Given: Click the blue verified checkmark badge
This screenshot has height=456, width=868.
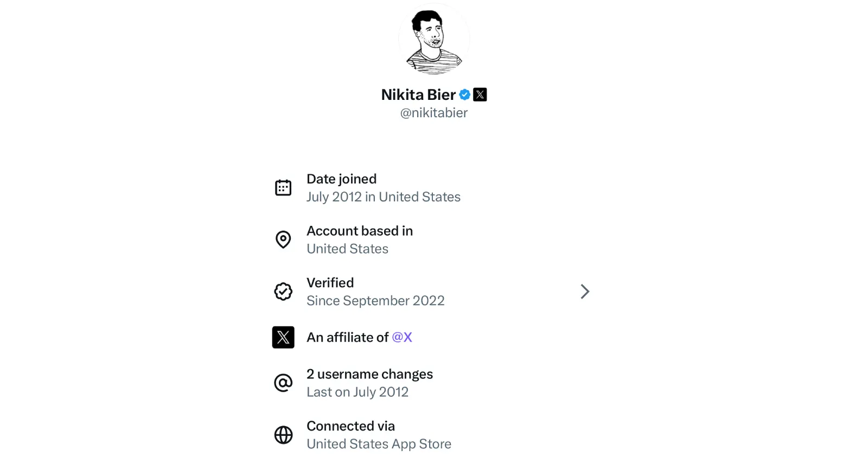Looking at the screenshot, I should (x=465, y=94).
